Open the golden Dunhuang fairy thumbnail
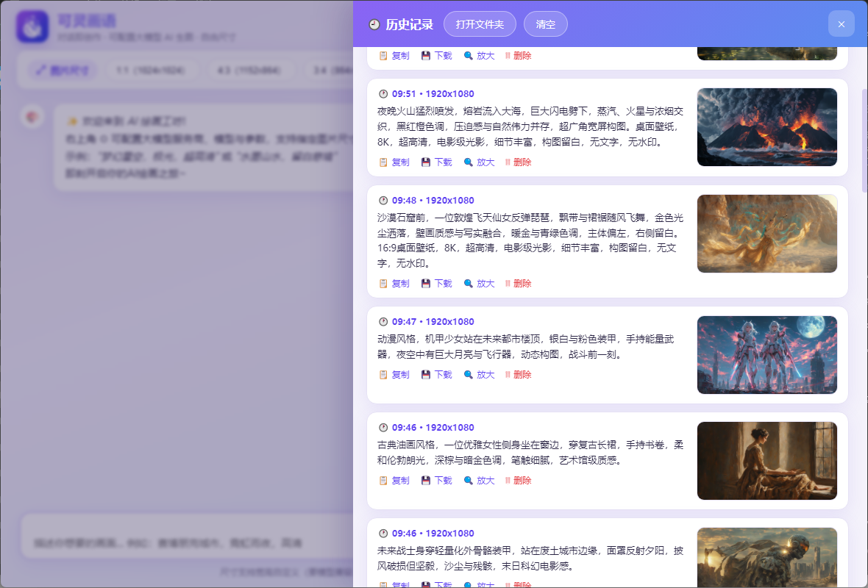The height and width of the screenshot is (588, 868). pyautogui.click(x=767, y=234)
